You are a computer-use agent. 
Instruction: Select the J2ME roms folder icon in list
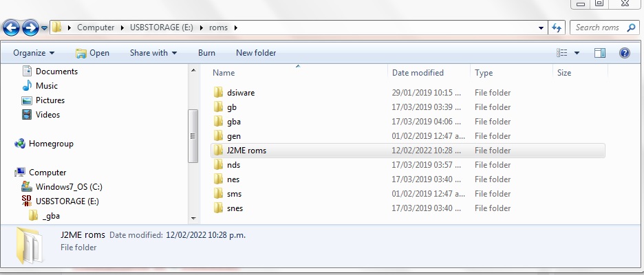pyautogui.click(x=218, y=151)
